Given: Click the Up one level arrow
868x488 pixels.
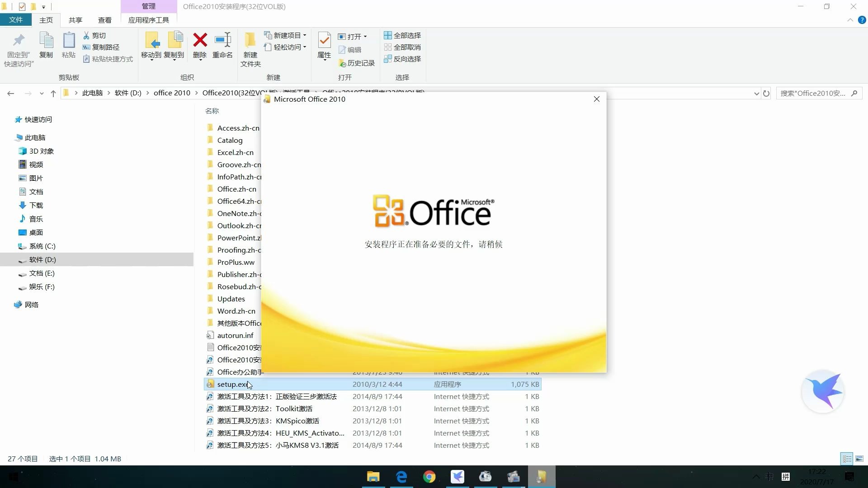Looking at the screenshot, I should [x=53, y=93].
